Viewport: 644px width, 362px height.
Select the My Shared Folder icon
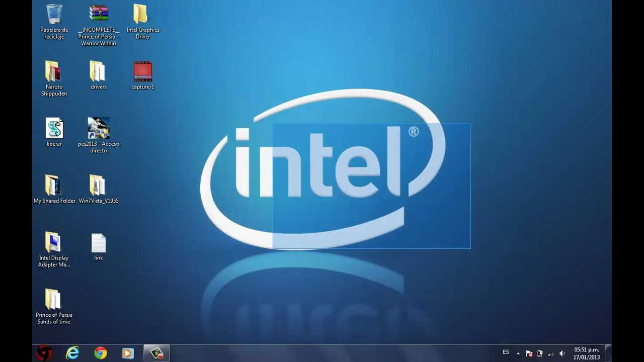tap(54, 190)
